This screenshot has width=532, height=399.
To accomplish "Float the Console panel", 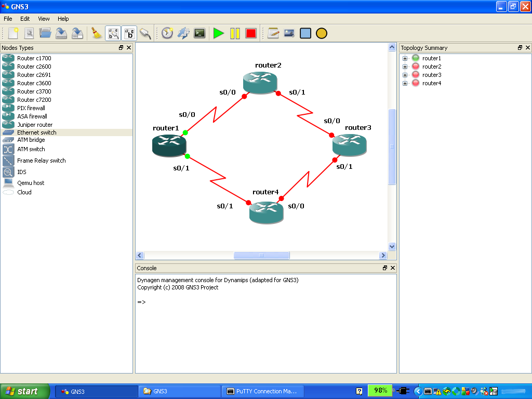I will (x=385, y=268).
